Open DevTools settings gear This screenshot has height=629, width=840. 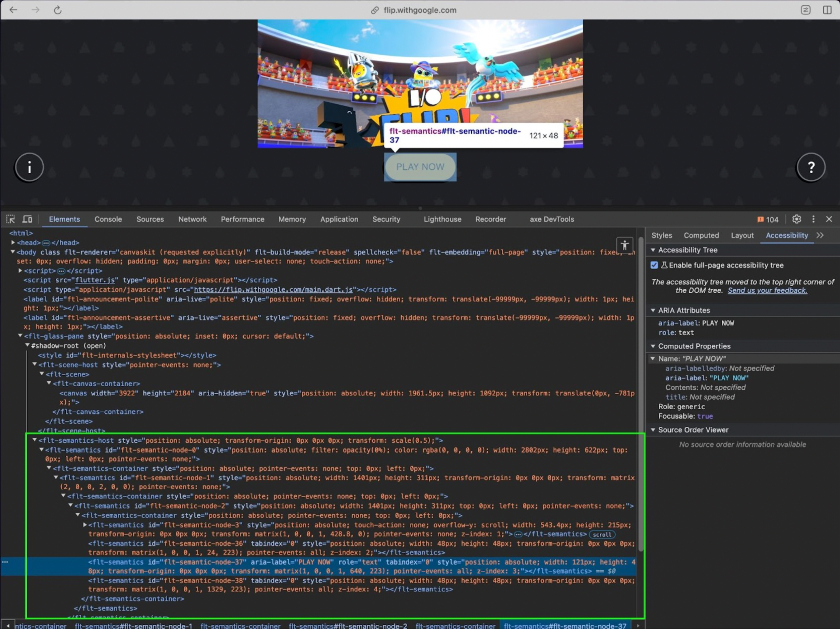[796, 219]
